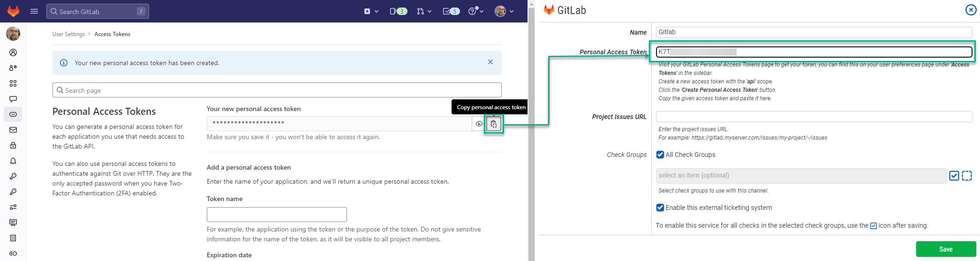The height and width of the screenshot is (261, 980).
Task: Click the masked new token field
Action: click(339, 124)
